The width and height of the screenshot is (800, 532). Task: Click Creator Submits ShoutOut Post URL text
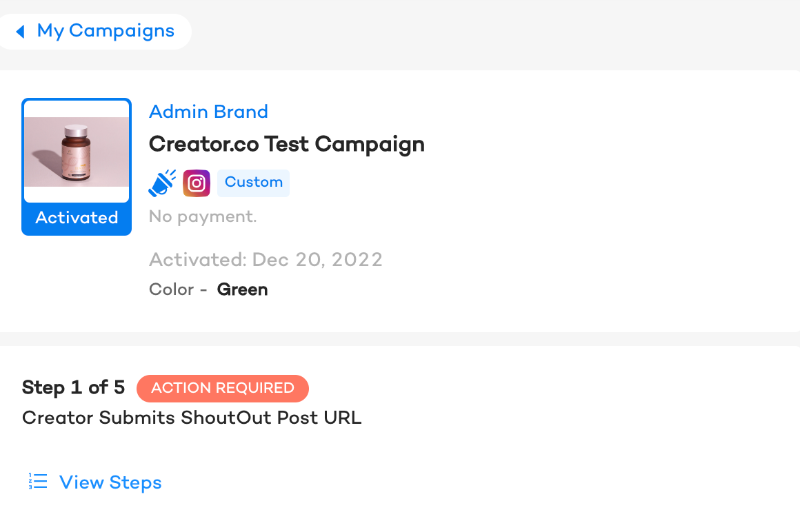coord(192,418)
